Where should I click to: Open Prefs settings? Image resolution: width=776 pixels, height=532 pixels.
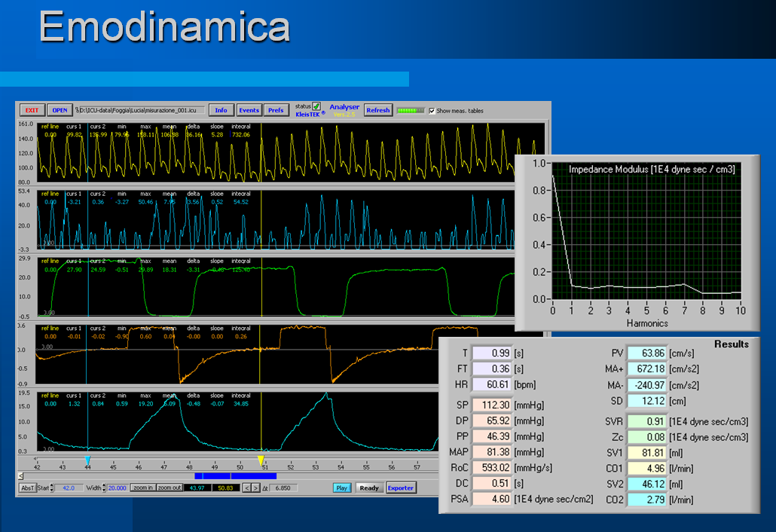tap(276, 110)
